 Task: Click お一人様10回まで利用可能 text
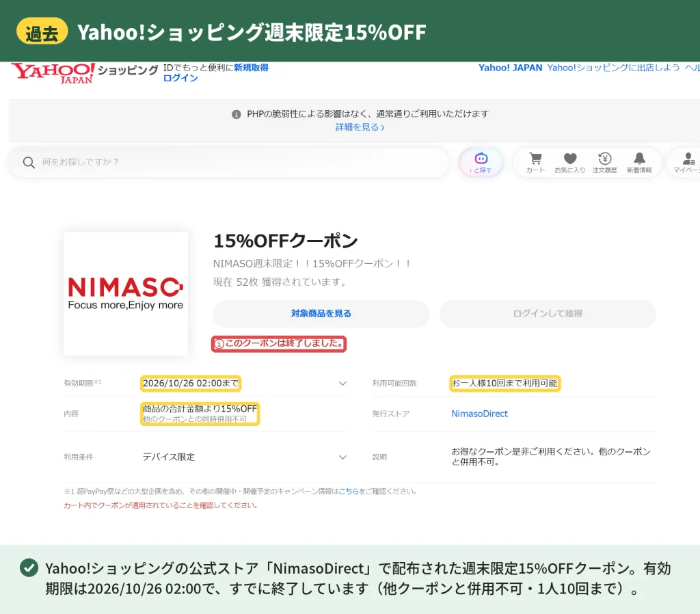pyautogui.click(x=504, y=384)
